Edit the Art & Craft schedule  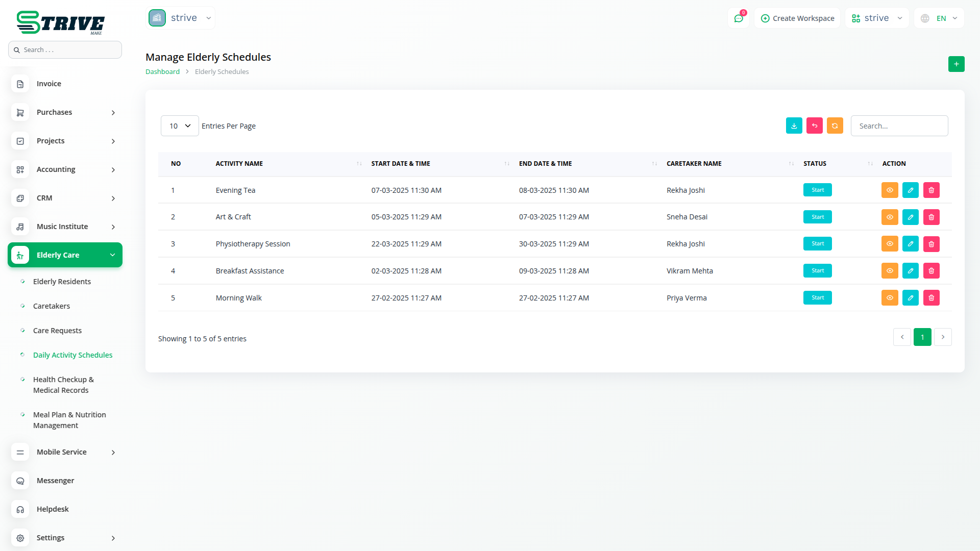click(910, 217)
